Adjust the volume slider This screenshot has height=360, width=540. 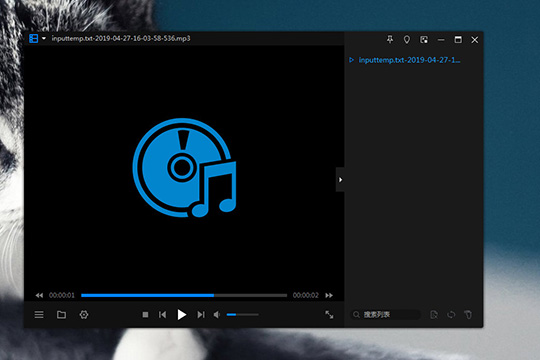[x=242, y=315]
